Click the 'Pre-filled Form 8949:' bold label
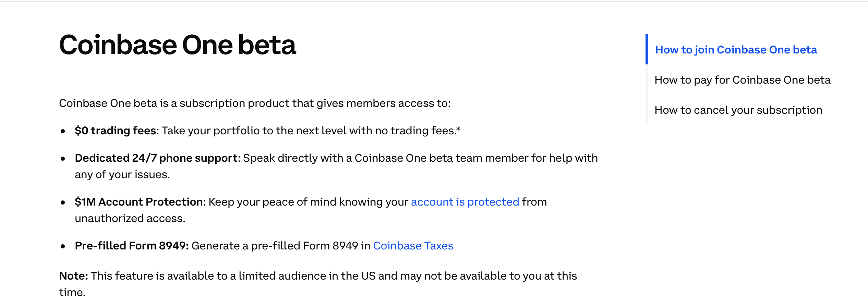Viewport: 868px width, 307px height. 132,246
